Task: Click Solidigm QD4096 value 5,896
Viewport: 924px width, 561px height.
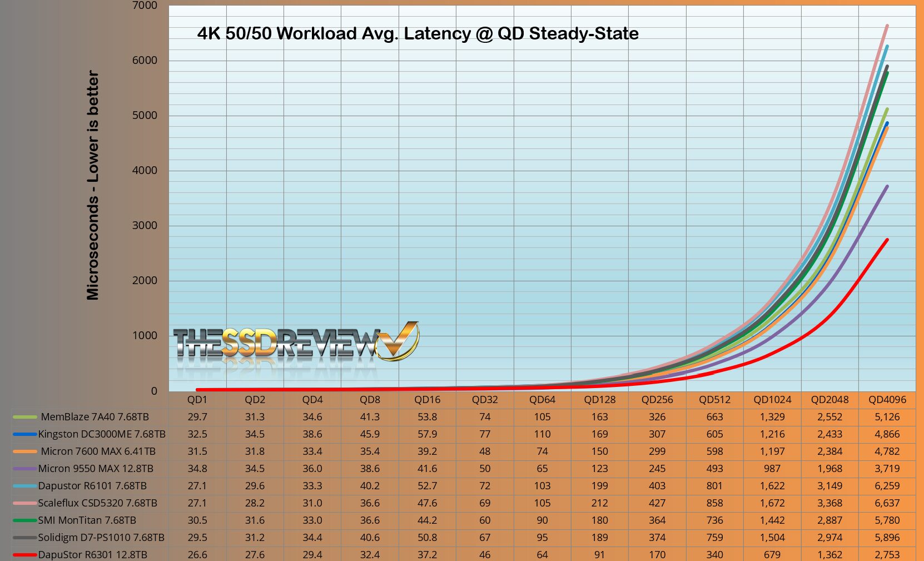Action: coord(887,537)
